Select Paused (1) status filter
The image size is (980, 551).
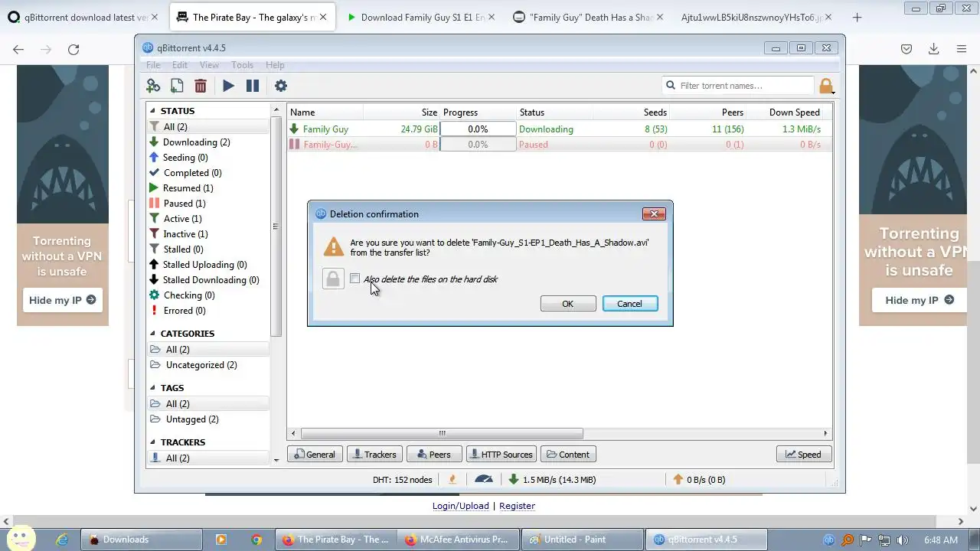click(x=184, y=204)
